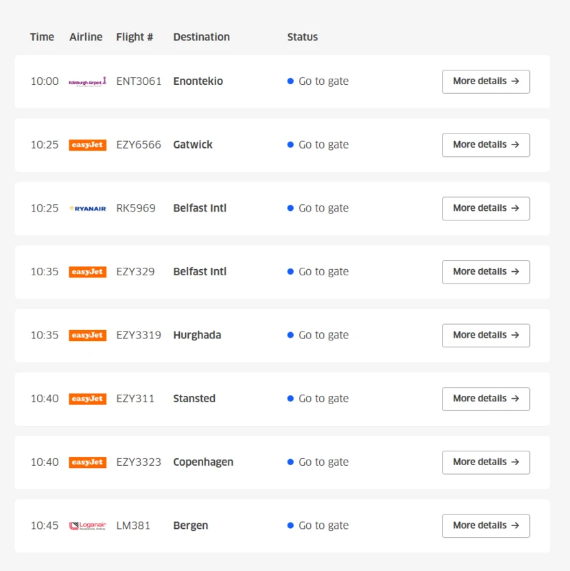The image size is (570, 571).
Task: Click the Edinburgh Airport logo for ENT3061
Action: [87, 82]
